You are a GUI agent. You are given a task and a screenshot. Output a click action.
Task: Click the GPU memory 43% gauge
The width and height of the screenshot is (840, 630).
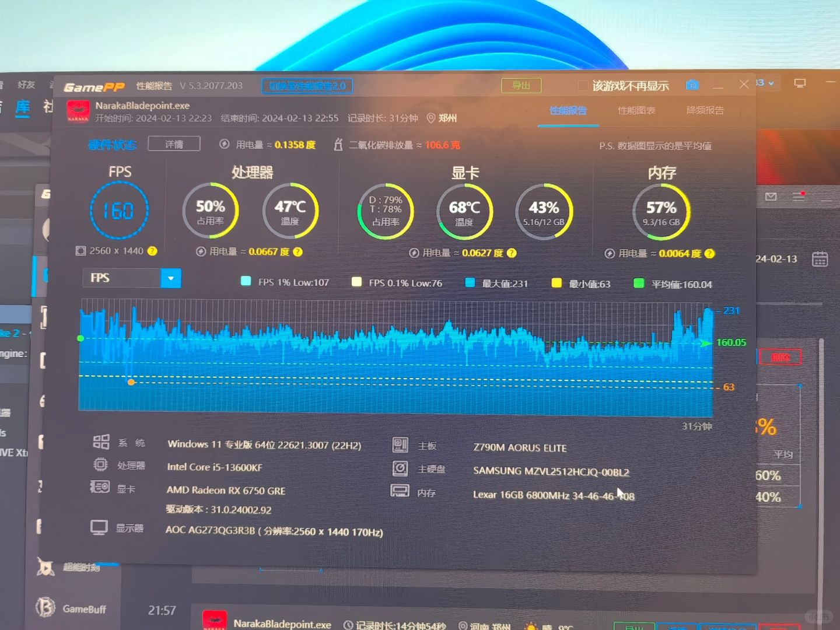click(x=544, y=212)
